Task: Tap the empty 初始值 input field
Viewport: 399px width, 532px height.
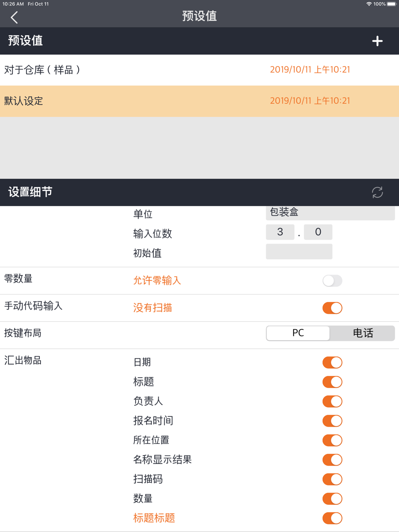Action: (x=299, y=252)
